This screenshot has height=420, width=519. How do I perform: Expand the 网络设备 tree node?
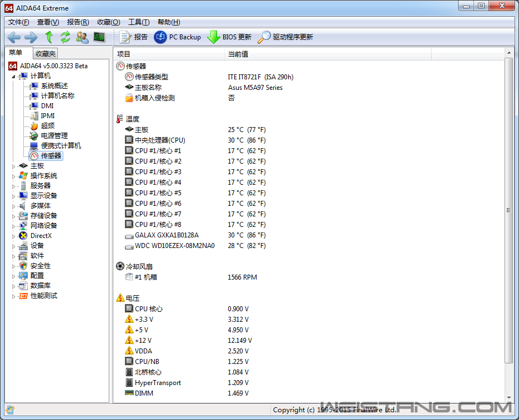pos(13,226)
